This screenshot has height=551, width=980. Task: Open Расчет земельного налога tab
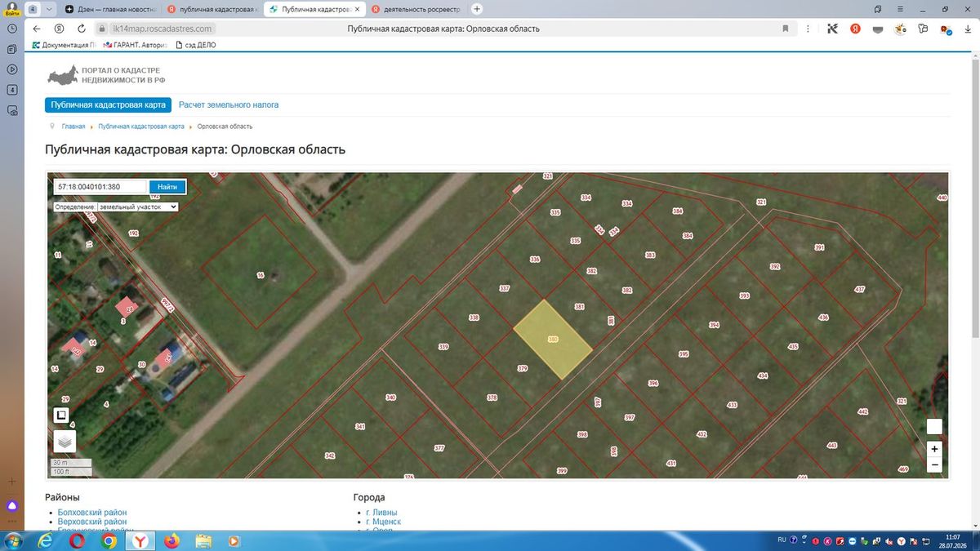point(229,104)
